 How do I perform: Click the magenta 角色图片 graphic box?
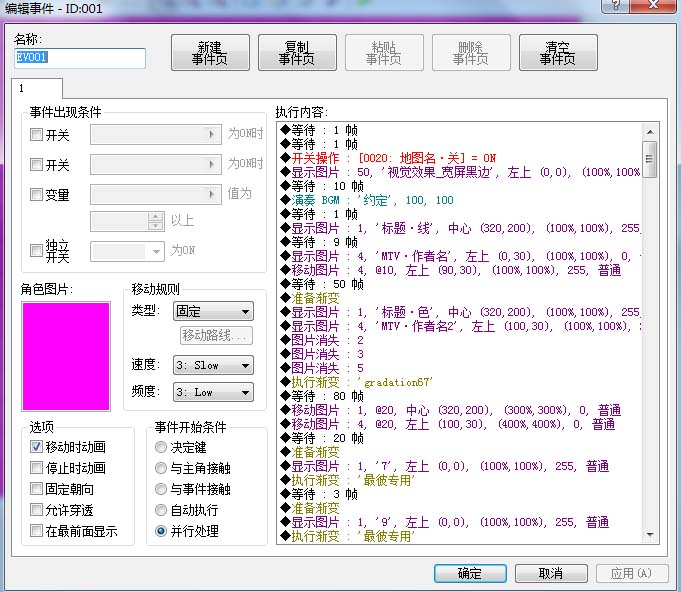pos(66,356)
